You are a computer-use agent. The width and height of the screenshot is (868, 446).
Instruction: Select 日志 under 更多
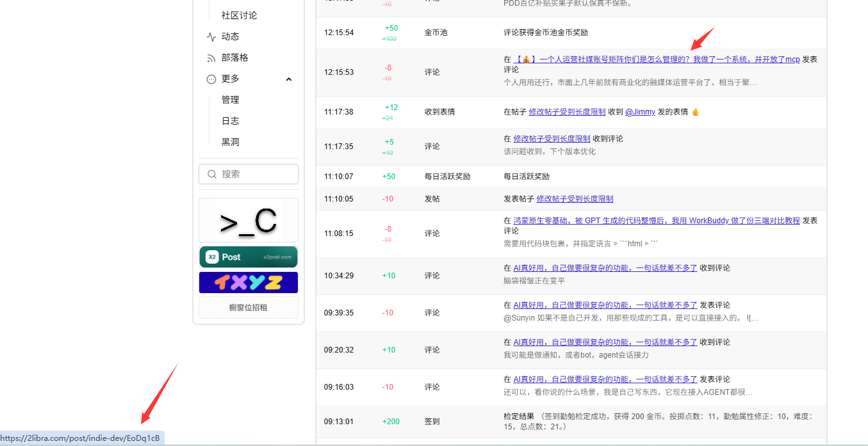pos(231,121)
